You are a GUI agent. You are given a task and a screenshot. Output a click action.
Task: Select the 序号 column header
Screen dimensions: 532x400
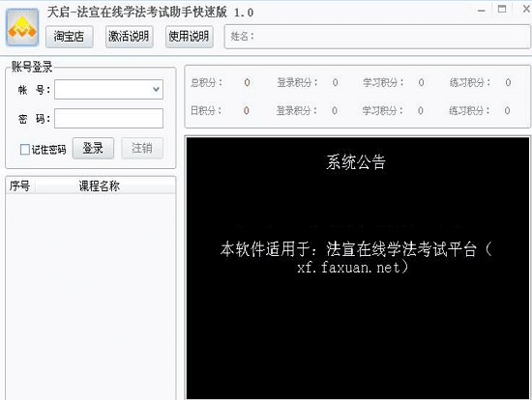click(19, 186)
